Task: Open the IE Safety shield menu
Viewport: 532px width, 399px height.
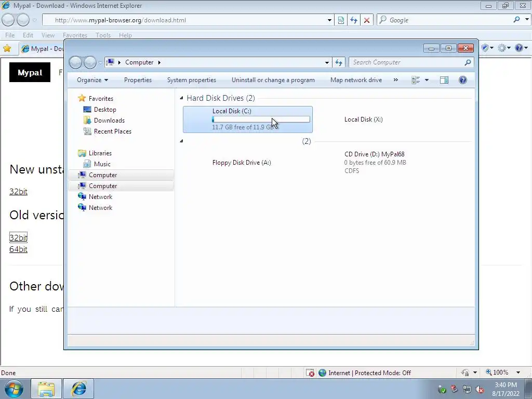Action: click(x=487, y=48)
